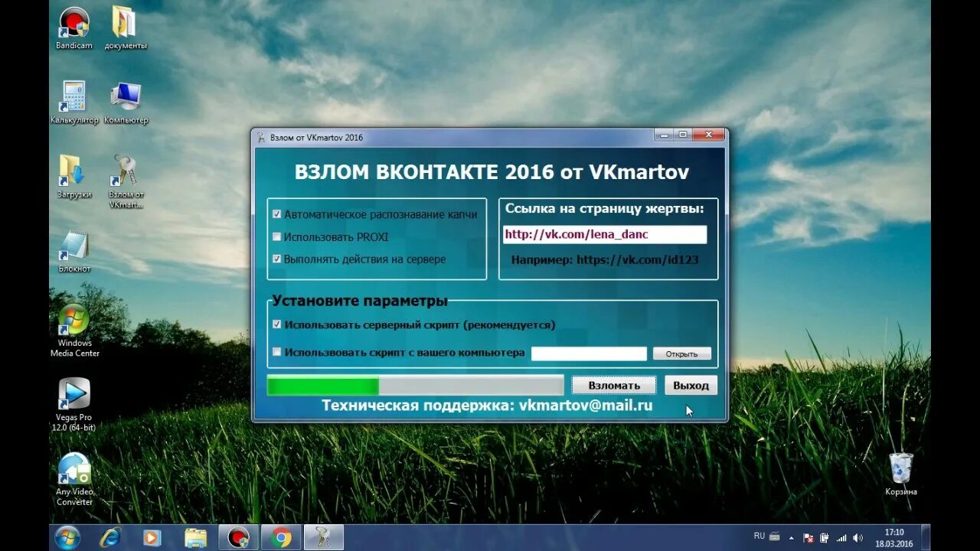
Task: Click the Взломать button
Action: click(614, 385)
